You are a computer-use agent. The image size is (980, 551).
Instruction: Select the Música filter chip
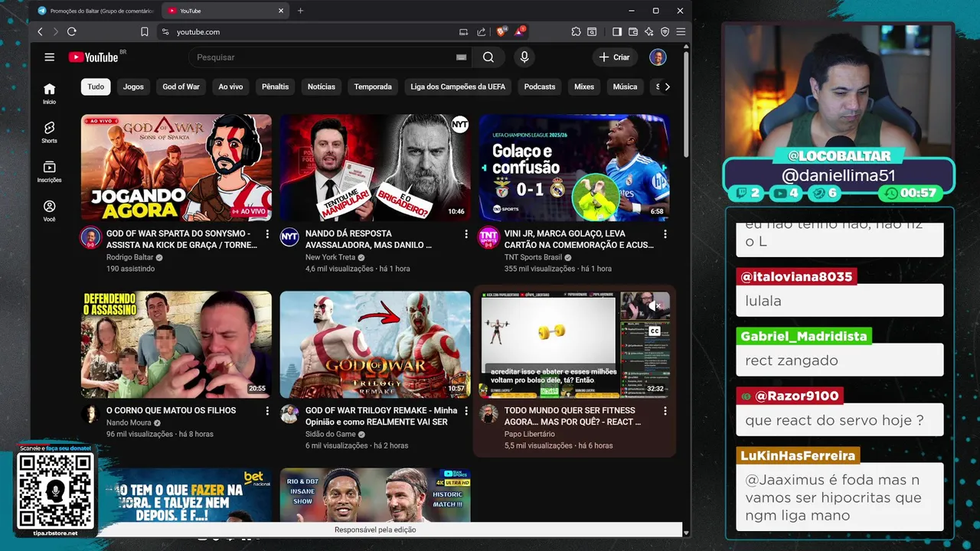[625, 87]
